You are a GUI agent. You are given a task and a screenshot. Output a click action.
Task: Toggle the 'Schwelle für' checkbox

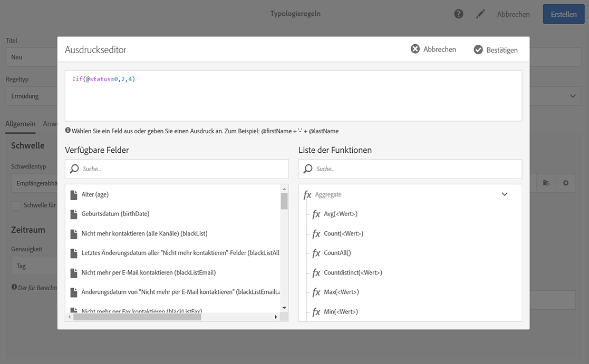coord(16,205)
